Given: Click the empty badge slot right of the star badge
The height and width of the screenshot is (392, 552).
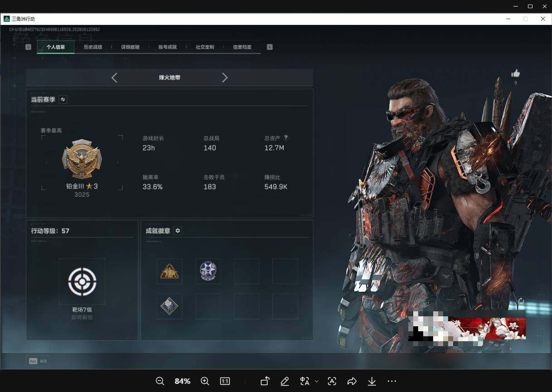Looking at the screenshot, I should (x=247, y=271).
